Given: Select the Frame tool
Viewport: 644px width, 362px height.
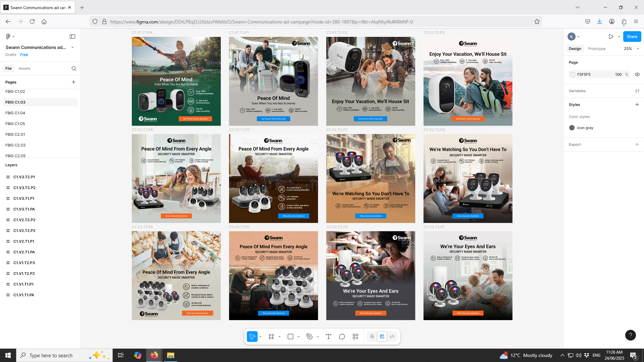Looking at the screenshot, I should click(271, 337).
